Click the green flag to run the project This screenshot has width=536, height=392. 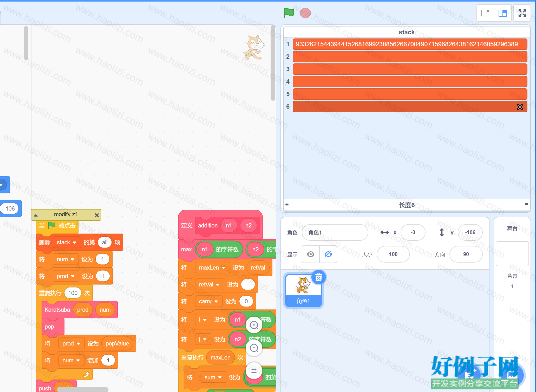289,13
